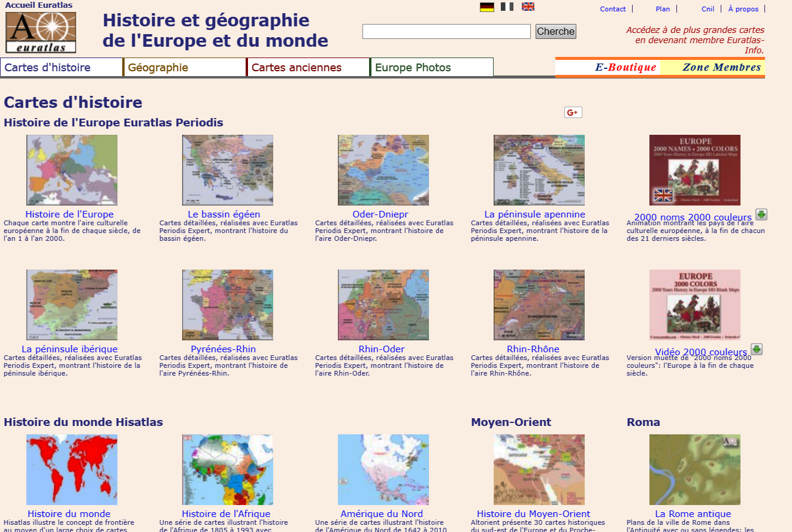This screenshot has height=532, width=792.
Task: Open the Euratlas-Info membership promo text
Action: click(x=696, y=40)
